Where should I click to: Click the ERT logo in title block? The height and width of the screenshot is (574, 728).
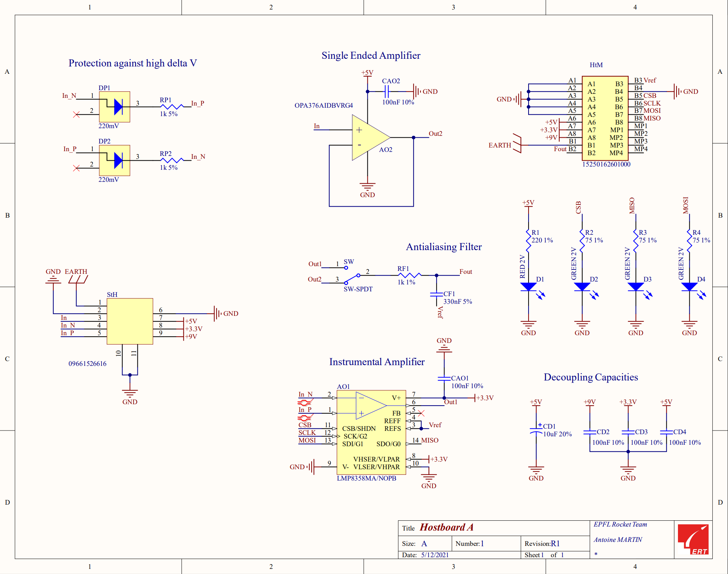click(x=693, y=540)
